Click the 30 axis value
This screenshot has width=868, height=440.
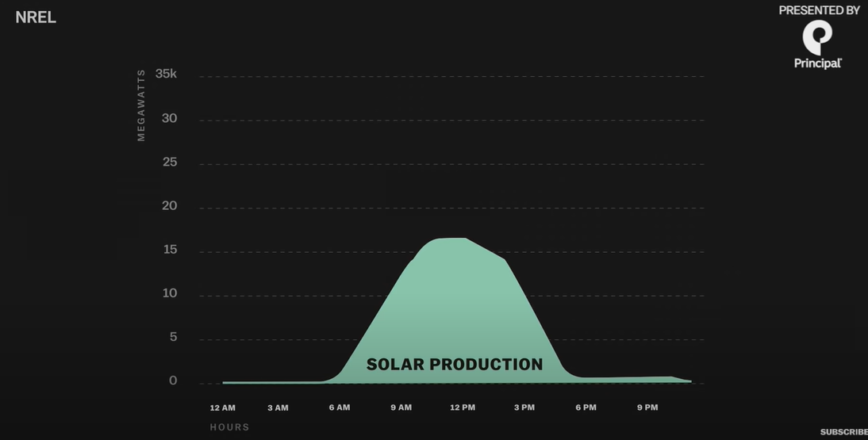pos(169,118)
